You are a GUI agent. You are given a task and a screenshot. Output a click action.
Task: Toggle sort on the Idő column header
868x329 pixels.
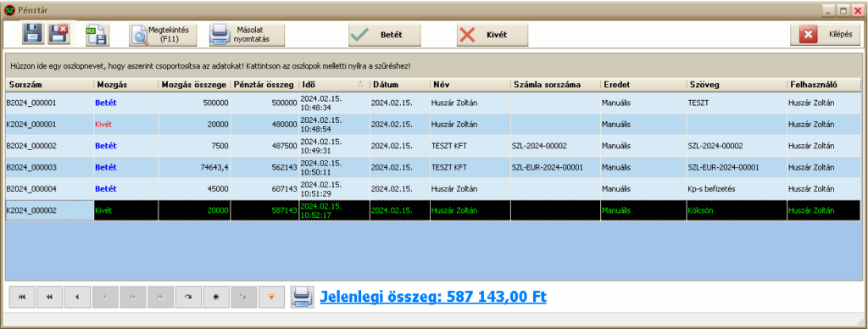point(334,85)
